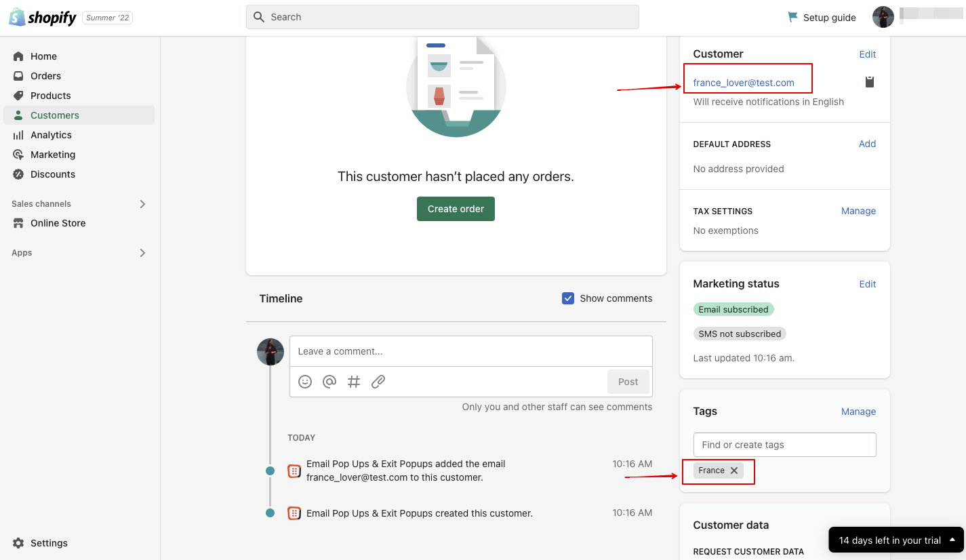Click the Customers person icon
The image size is (966, 560).
(18, 115)
